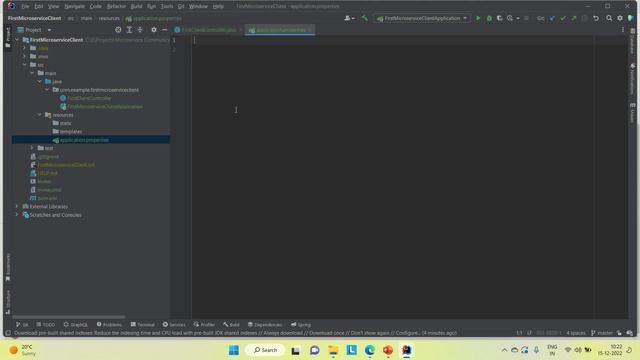Collapse all icon in Project panel header
Viewport: 640px width, 360px height.
point(140,30)
